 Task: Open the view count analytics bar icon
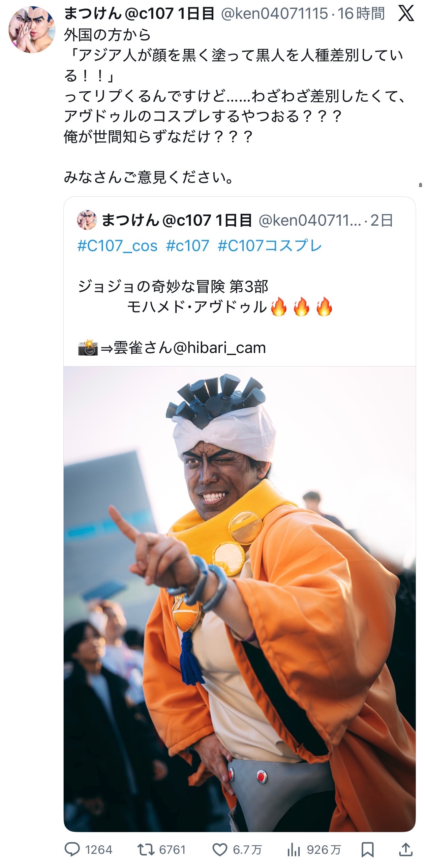click(x=294, y=850)
